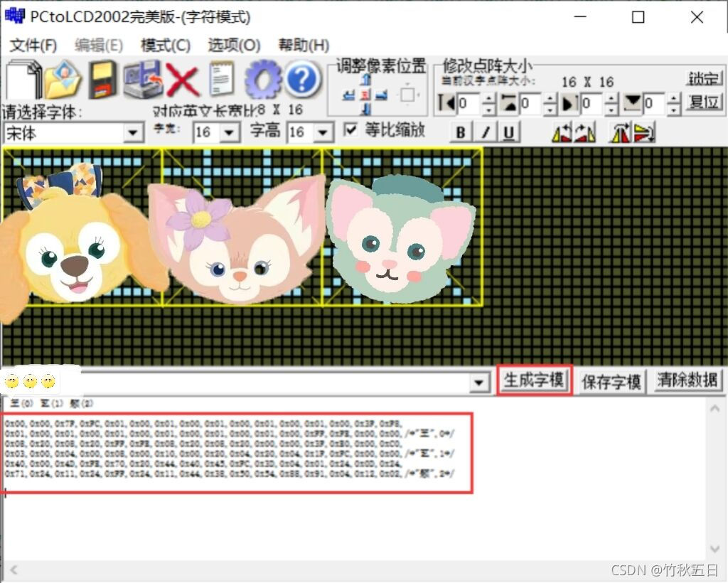This screenshot has height=583, width=728.
Task: Click the floppy disk save icon
Action: pos(102,80)
